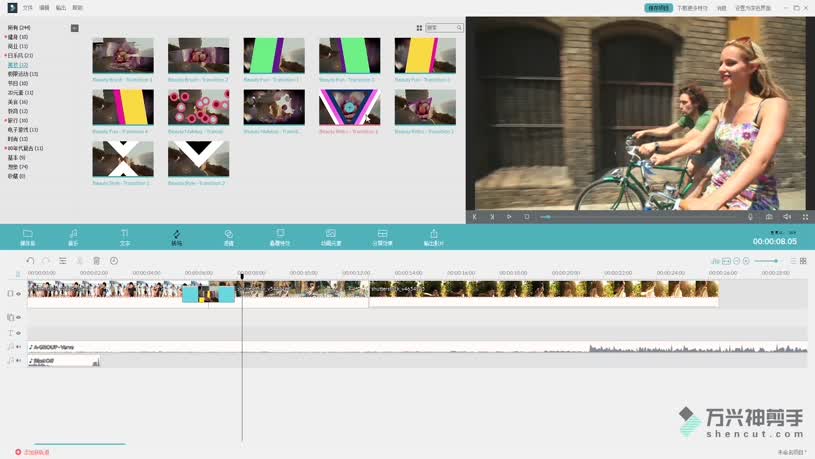Open the filters tab (滤镜)
The height and width of the screenshot is (459, 815).
tap(228, 237)
